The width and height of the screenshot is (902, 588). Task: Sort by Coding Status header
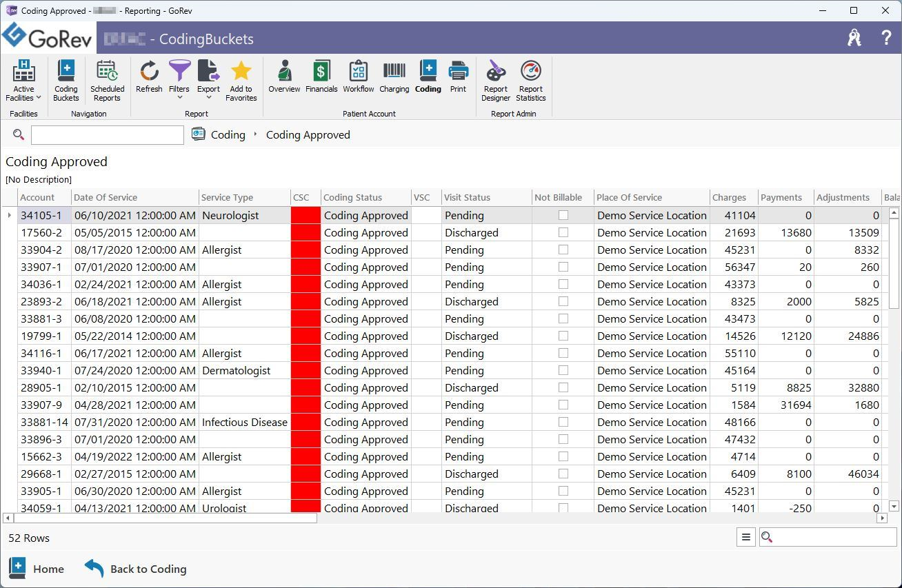366,197
